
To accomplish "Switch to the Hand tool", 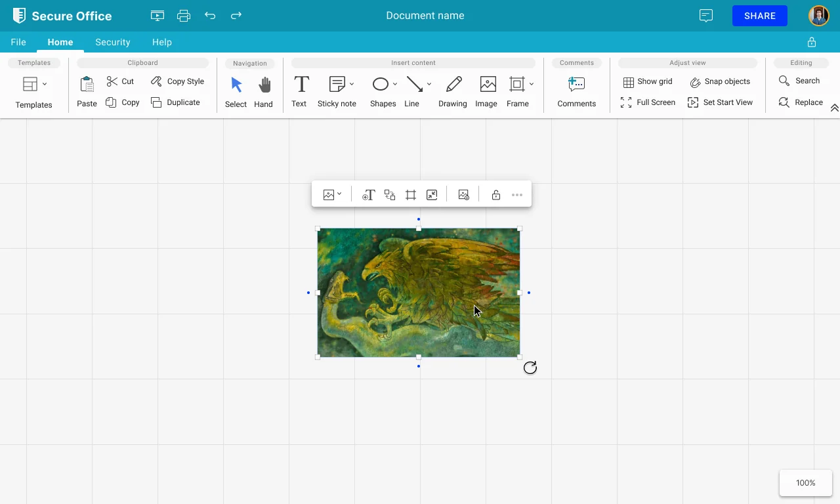I will coord(263,92).
